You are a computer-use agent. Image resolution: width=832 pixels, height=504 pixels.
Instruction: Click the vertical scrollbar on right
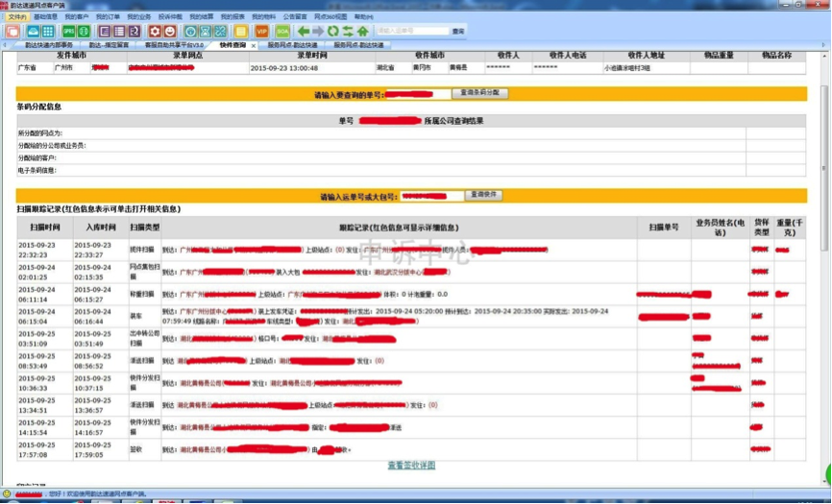click(x=824, y=167)
